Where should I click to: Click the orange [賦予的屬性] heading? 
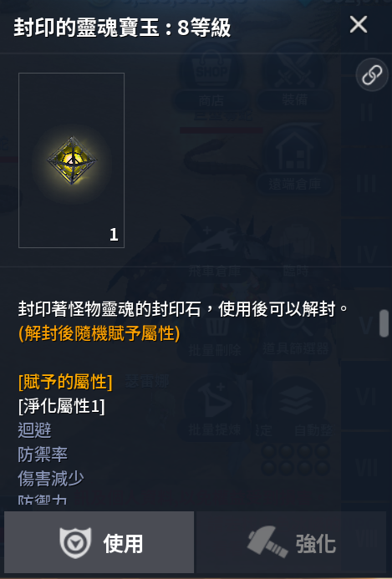click(65, 382)
